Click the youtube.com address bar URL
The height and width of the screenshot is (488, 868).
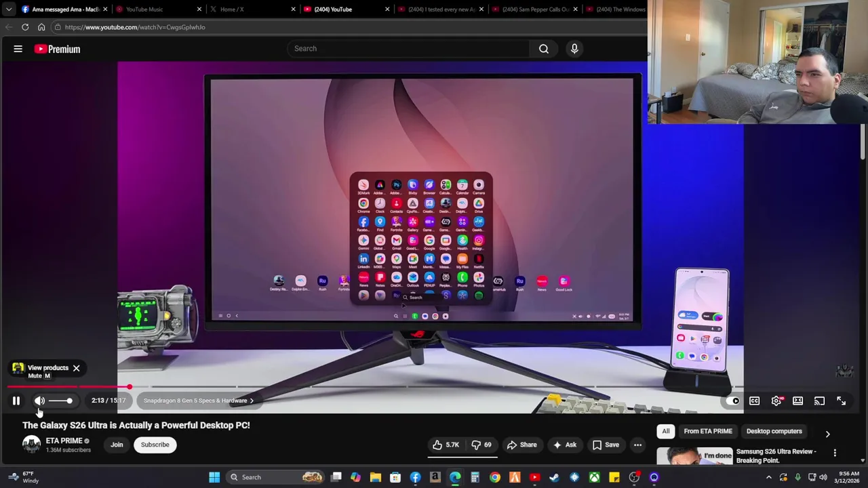click(x=135, y=27)
